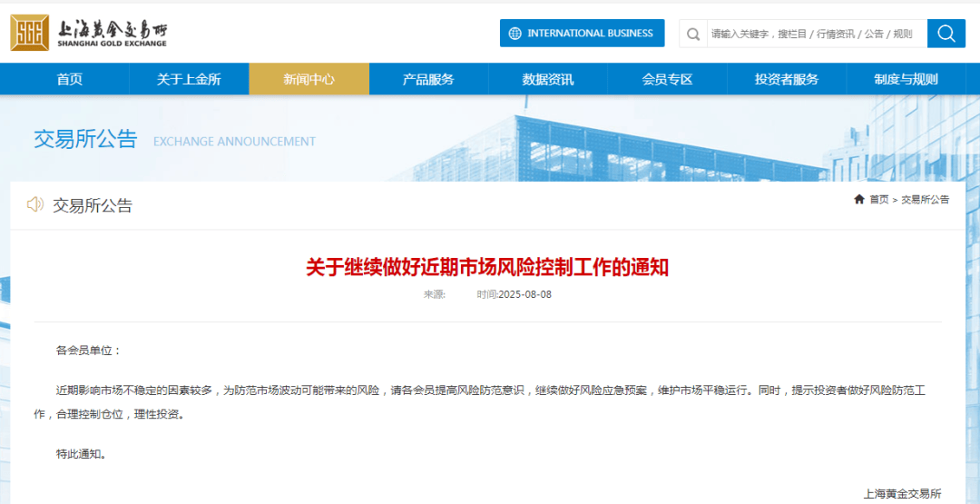The image size is (980, 504).
Task: Click the date text 时间:2025-08-08
Action: coord(514,294)
